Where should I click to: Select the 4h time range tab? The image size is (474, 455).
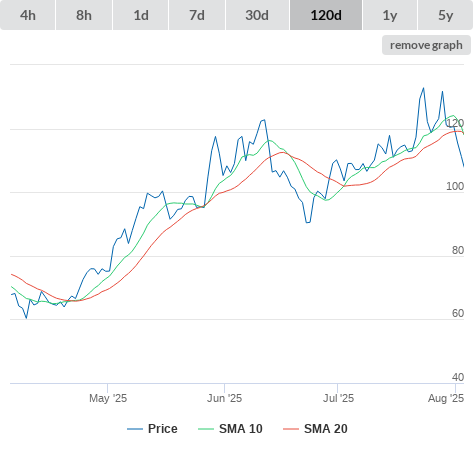28,15
